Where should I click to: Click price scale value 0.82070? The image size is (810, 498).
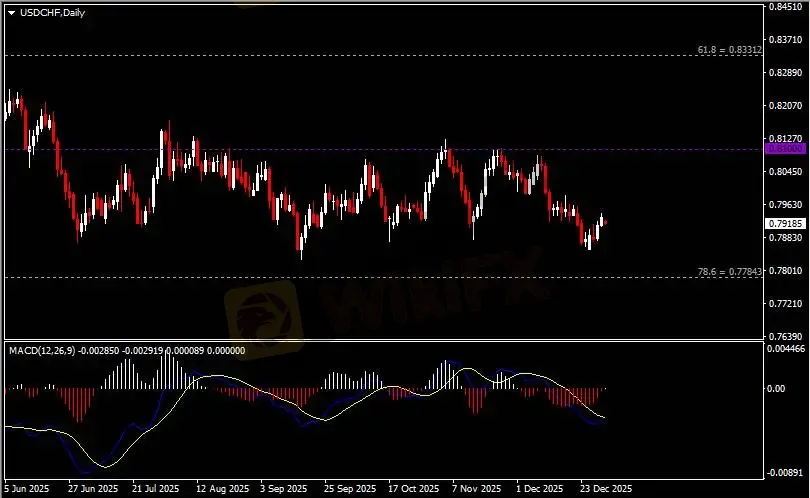[x=785, y=106]
